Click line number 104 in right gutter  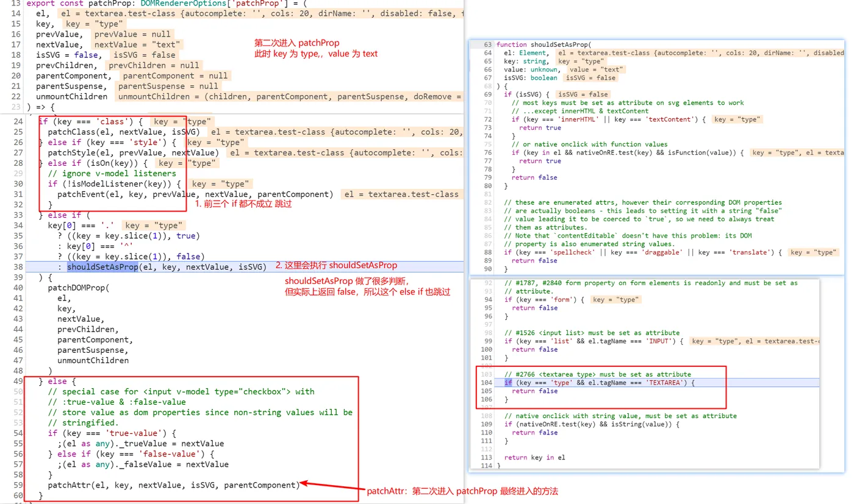pos(486,383)
